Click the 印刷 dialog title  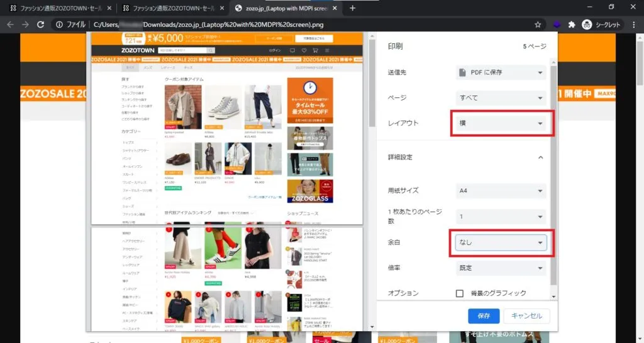click(x=395, y=46)
